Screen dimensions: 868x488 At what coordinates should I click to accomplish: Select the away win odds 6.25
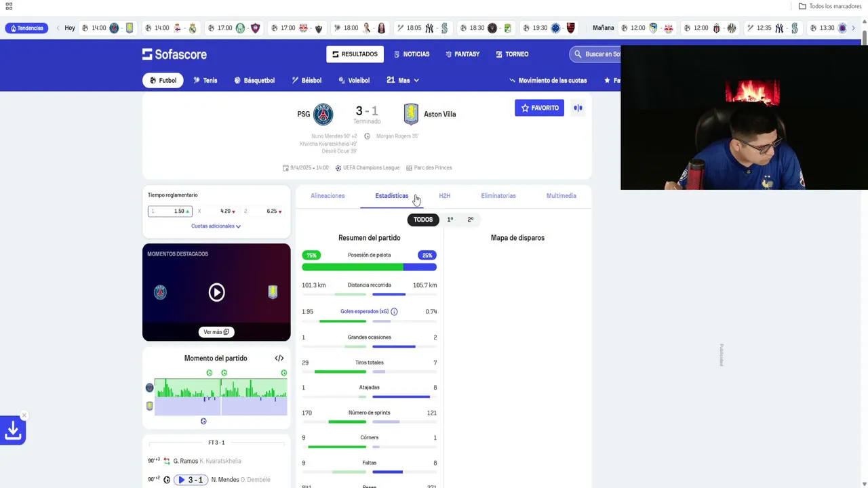click(263, 211)
